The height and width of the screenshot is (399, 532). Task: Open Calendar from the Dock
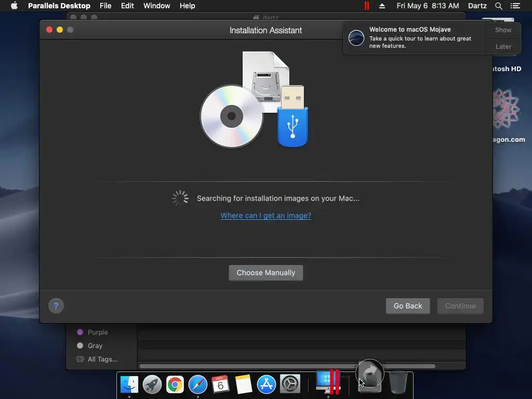220,384
